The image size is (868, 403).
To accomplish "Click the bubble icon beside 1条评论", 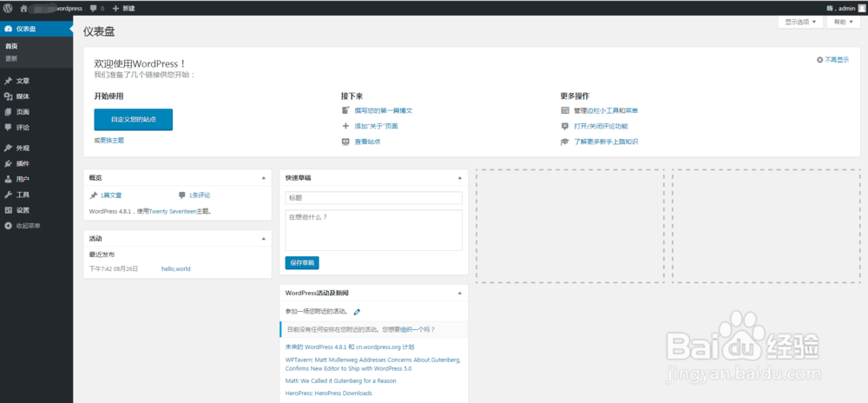I will 182,195.
